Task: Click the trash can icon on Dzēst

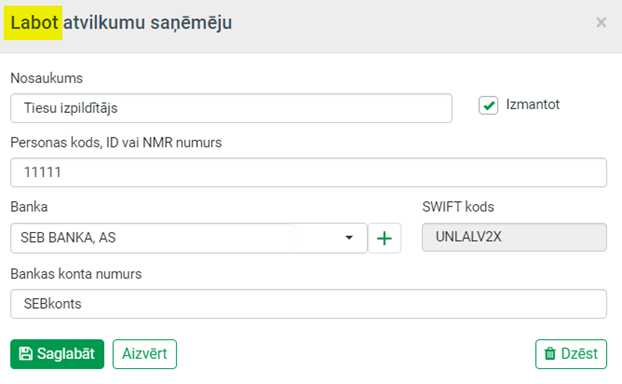Action: (x=550, y=353)
